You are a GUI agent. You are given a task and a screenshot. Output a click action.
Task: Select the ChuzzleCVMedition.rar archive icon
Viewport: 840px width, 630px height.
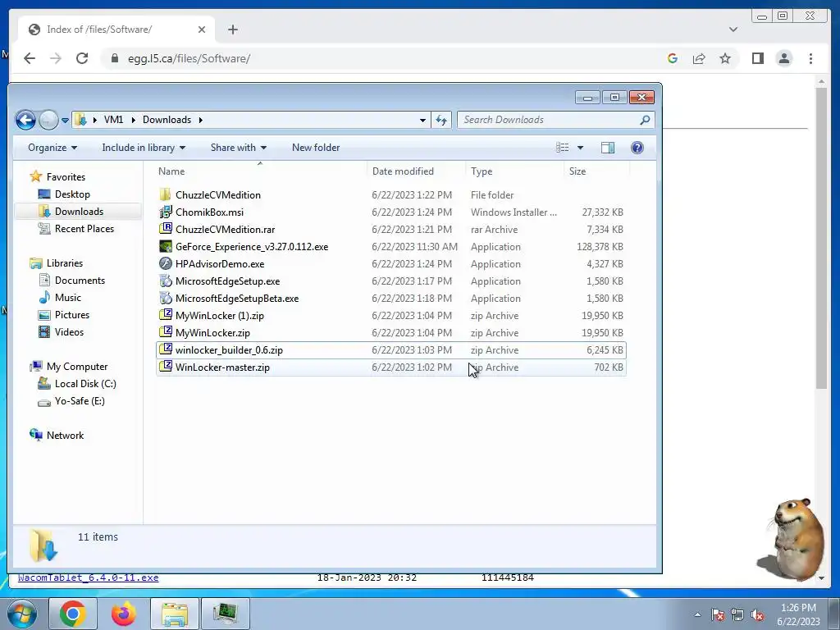tap(166, 229)
